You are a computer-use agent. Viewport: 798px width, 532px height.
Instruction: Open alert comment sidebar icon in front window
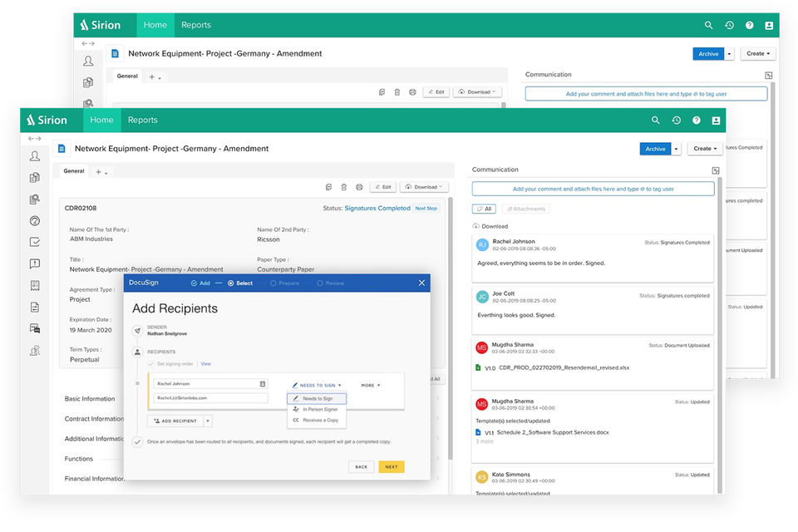coord(35,264)
